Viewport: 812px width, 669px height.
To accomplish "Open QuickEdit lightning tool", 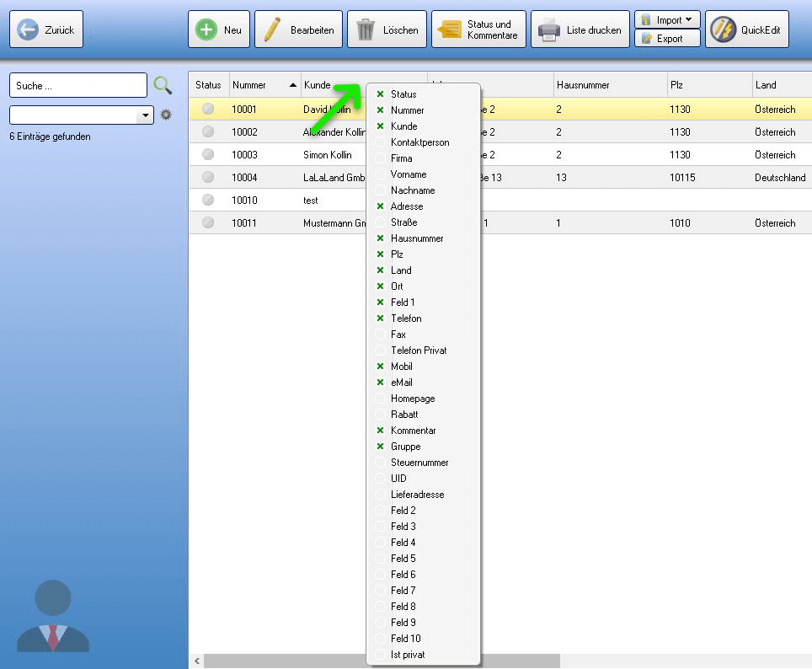I will pyautogui.click(x=745, y=29).
